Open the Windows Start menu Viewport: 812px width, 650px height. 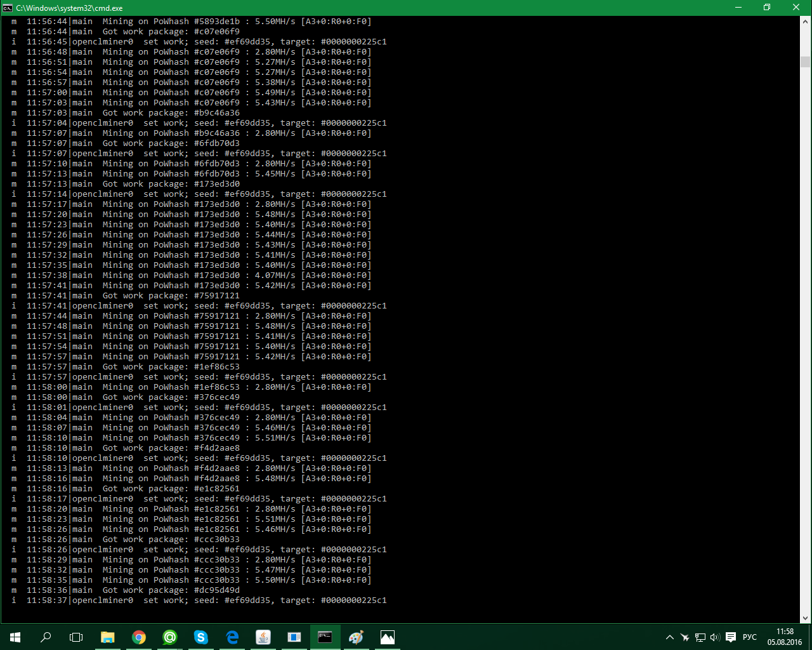15,637
